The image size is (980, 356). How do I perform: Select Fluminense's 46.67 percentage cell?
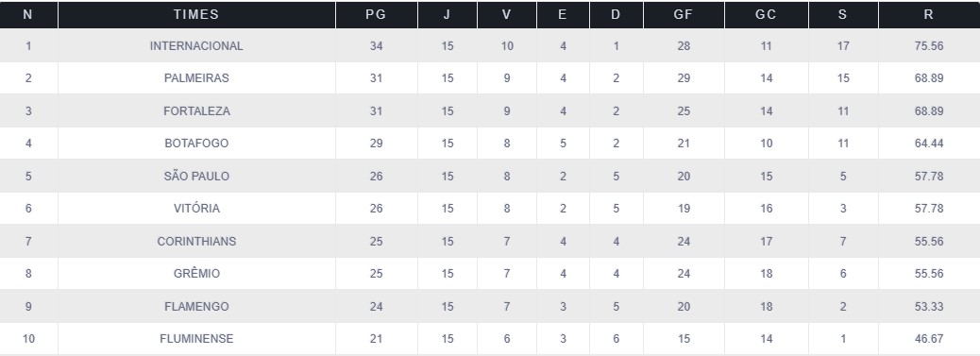[929, 338]
